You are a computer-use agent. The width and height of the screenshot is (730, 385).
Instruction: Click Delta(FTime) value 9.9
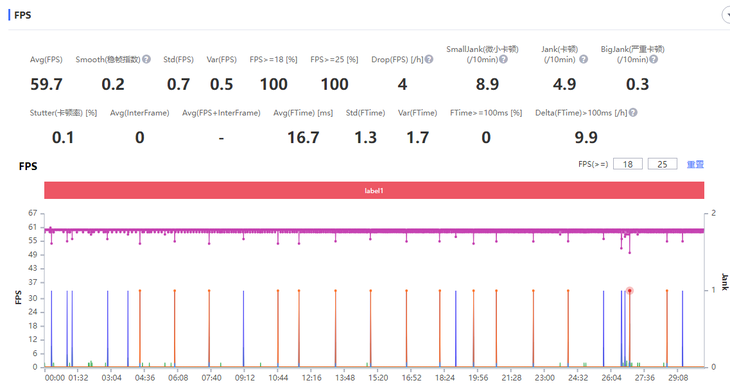coord(586,137)
